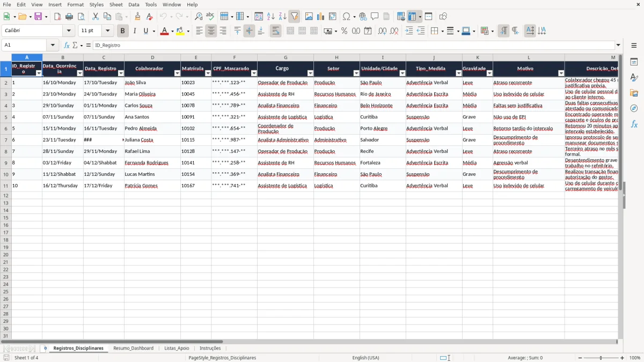The width and height of the screenshot is (644, 362).
Task: Select the row 7 header
Action: tap(6, 140)
